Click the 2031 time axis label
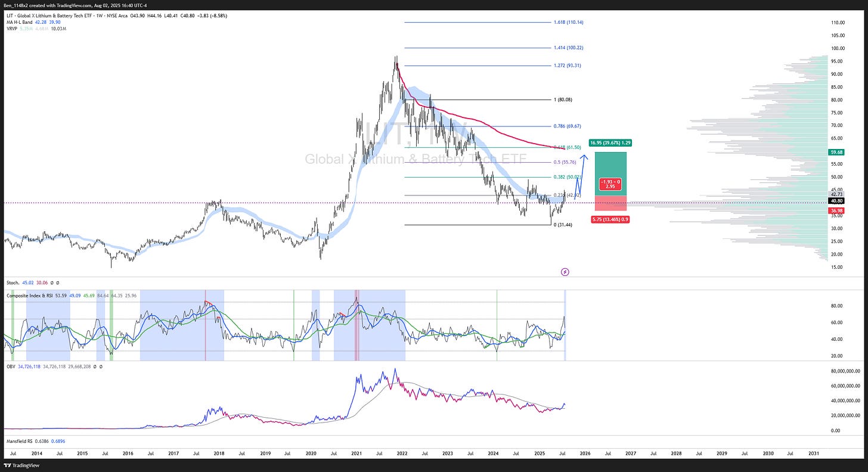The image size is (868, 472). 814,454
